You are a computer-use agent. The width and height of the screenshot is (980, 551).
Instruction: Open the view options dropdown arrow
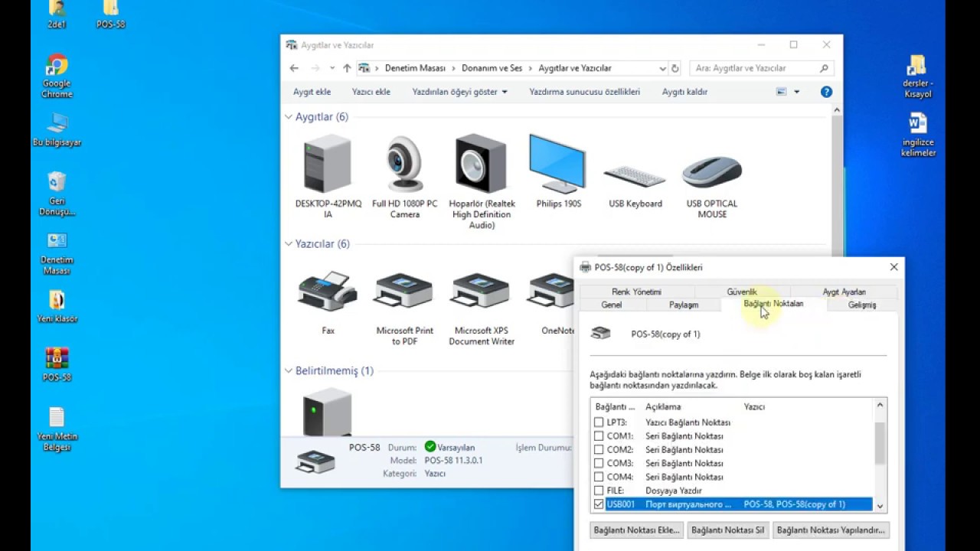coord(796,92)
